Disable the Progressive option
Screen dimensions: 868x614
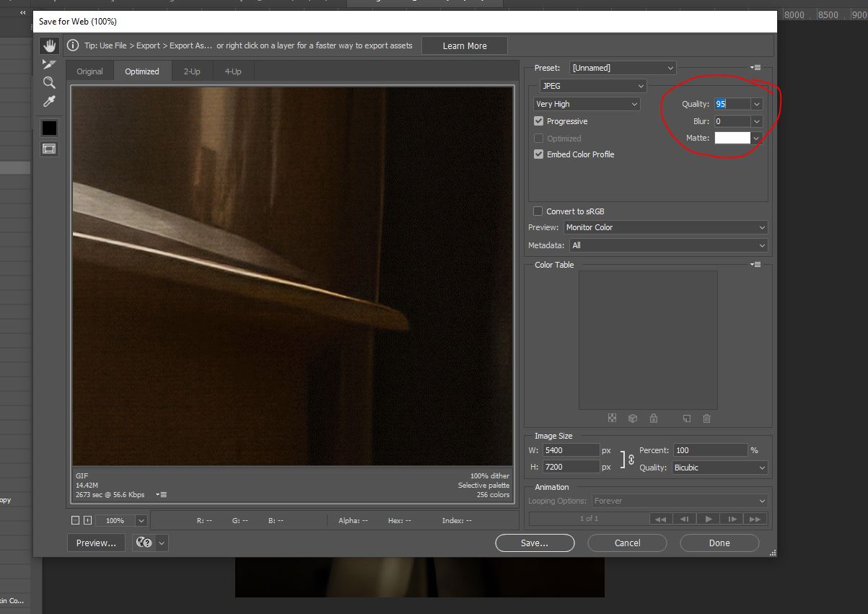click(x=538, y=121)
